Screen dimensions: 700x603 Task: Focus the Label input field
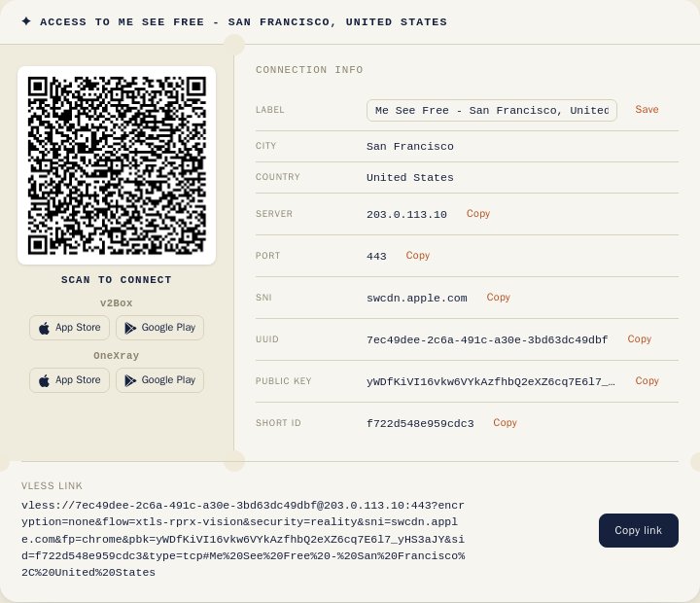[x=492, y=110]
